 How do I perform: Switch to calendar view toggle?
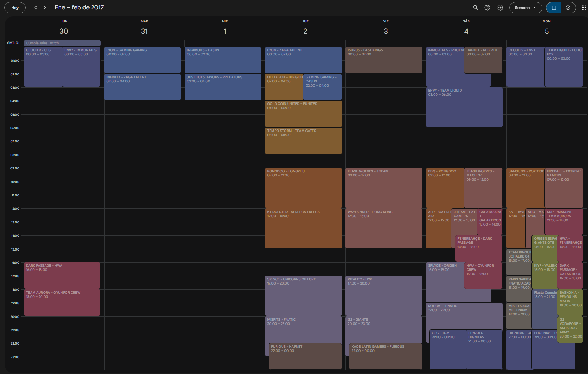tap(554, 8)
